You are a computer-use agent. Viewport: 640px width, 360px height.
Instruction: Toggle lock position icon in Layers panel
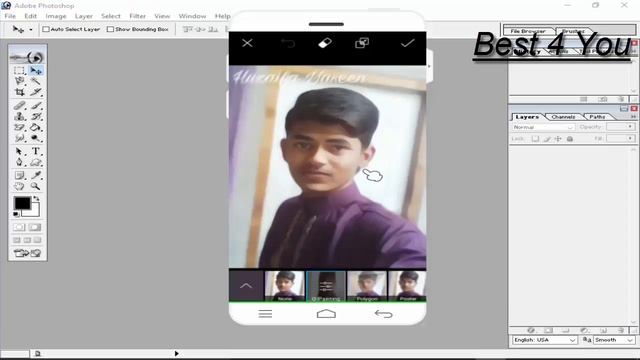(558, 139)
